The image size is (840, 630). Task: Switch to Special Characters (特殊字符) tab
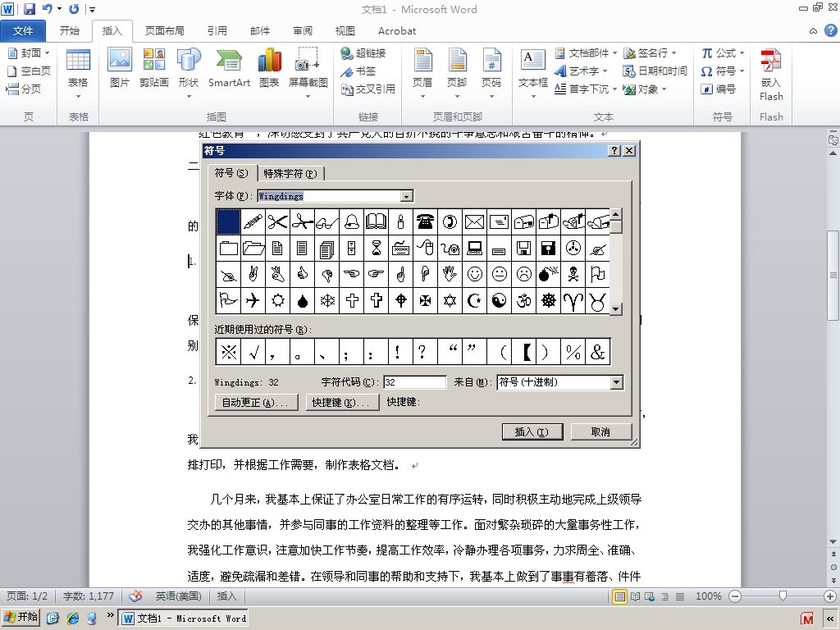pyautogui.click(x=290, y=174)
